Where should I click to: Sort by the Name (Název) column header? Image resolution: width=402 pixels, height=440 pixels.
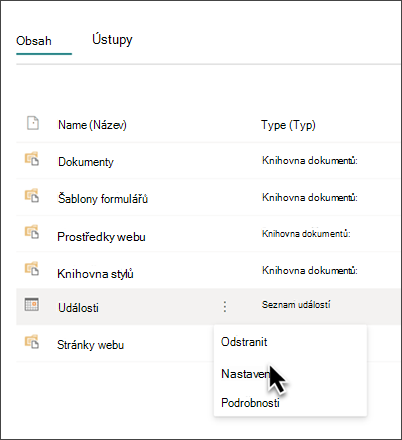(x=92, y=125)
